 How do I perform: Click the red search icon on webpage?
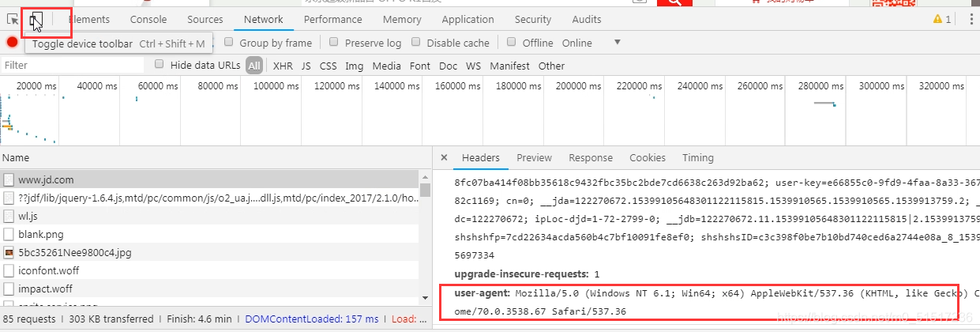click(674, 3)
